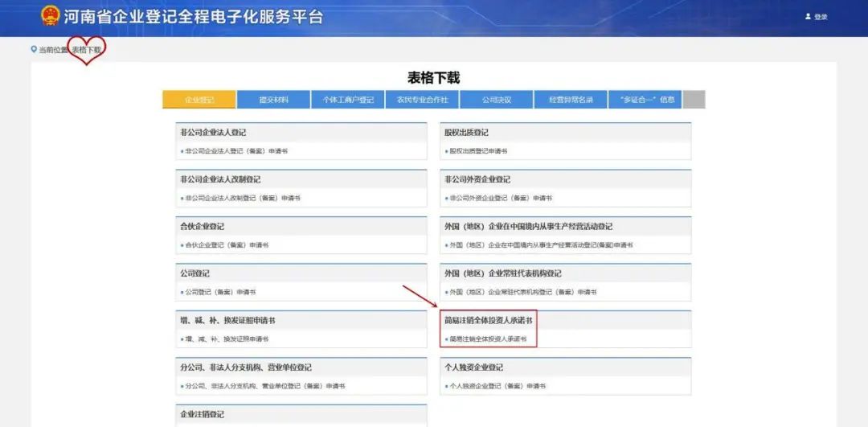Click the 河南省企业登记全程电子化服务平台 site title

pos(193,17)
